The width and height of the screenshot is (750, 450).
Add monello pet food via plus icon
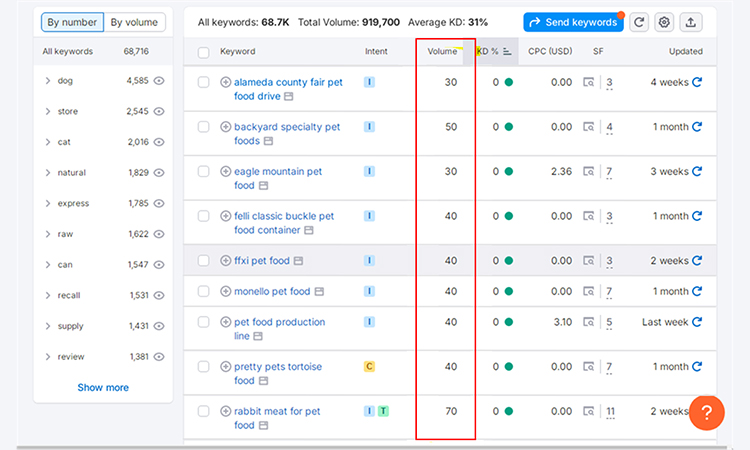tap(225, 291)
